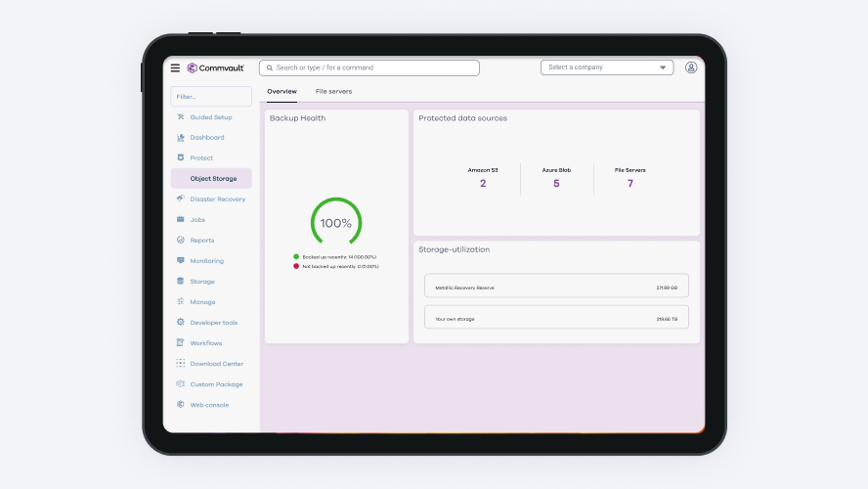Click the File Servers count 7

point(629,183)
